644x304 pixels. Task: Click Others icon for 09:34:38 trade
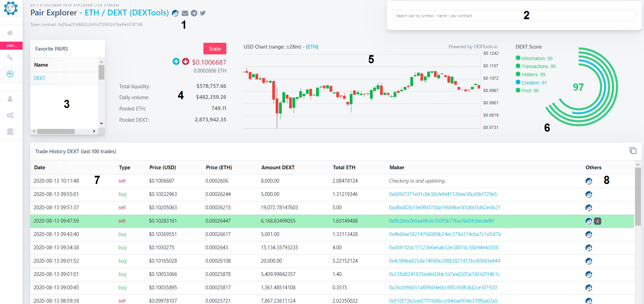click(589, 248)
